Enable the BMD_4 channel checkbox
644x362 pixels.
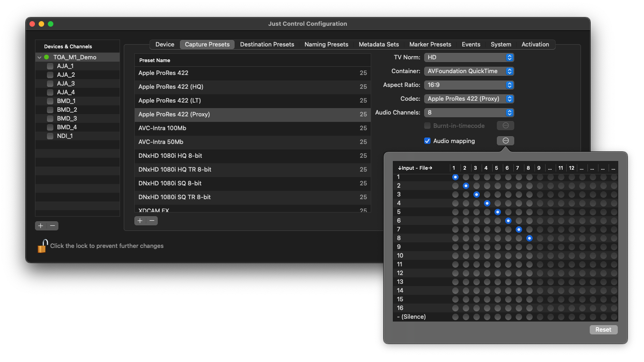point(50,127)
